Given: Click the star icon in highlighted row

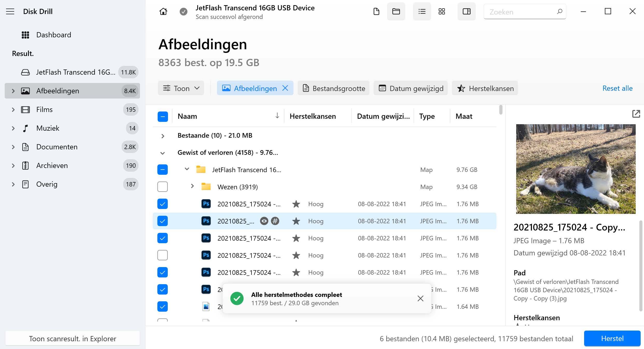Looking at the screenshot, I should (296, 221).
